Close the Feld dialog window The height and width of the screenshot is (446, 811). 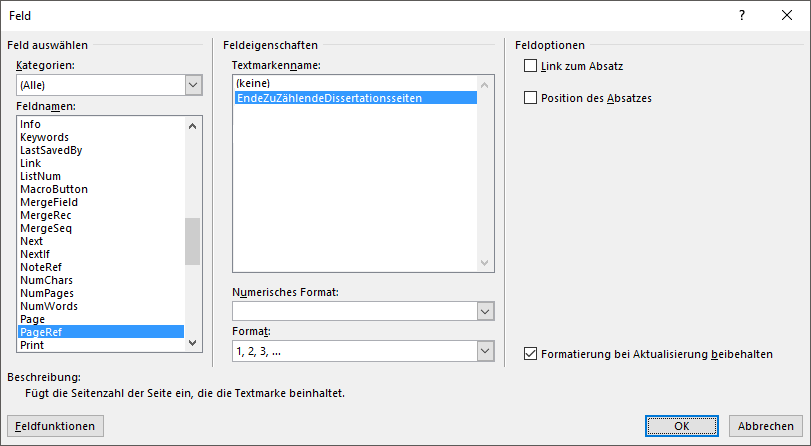click(786, 16)
